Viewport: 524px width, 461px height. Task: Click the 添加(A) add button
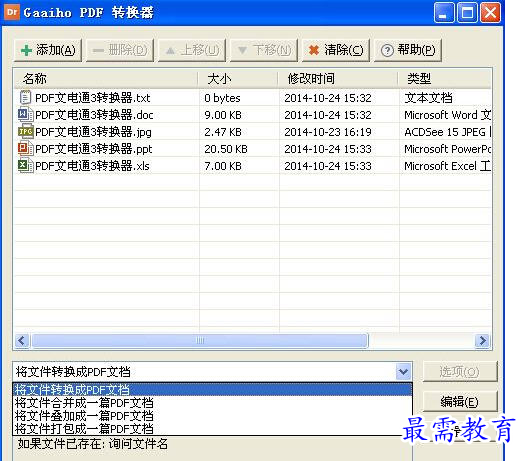pyautogui.click(x=48, y=50)
